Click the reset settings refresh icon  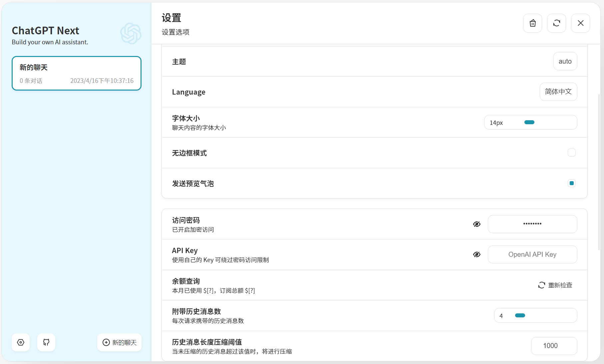tap(556, 23)
